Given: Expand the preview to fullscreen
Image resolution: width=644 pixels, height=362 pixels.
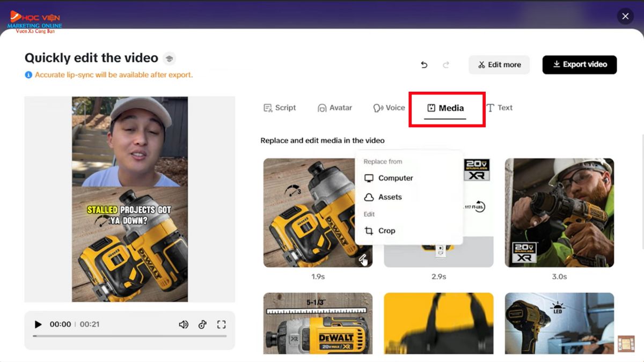Looking at the screenshot, I should pos(221,324).
